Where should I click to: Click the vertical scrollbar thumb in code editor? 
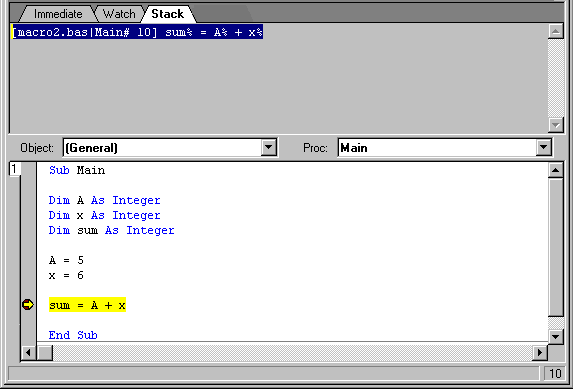555,247
